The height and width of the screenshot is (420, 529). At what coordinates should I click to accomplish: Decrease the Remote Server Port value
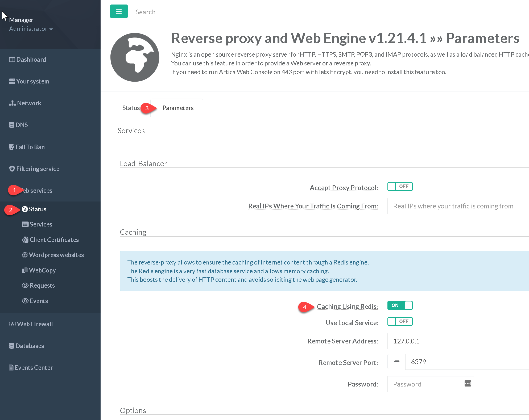(396, 362)
